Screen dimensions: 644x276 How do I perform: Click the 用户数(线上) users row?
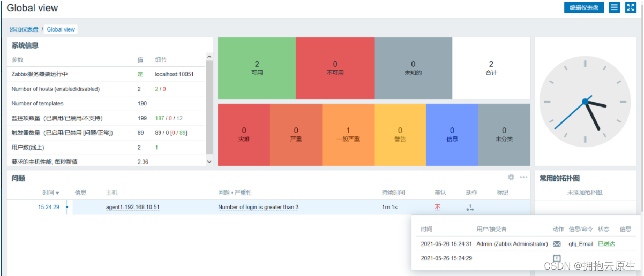click(x=106, y=147)
